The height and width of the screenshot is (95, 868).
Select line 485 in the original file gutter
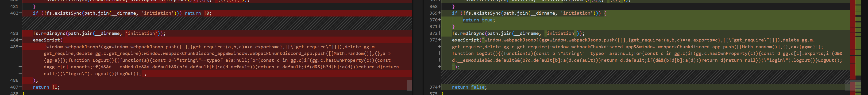(14, 47)
